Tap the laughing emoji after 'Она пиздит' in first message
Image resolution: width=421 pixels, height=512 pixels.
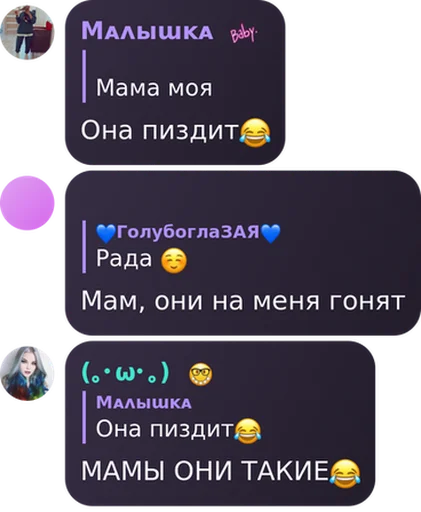[255, 133]
